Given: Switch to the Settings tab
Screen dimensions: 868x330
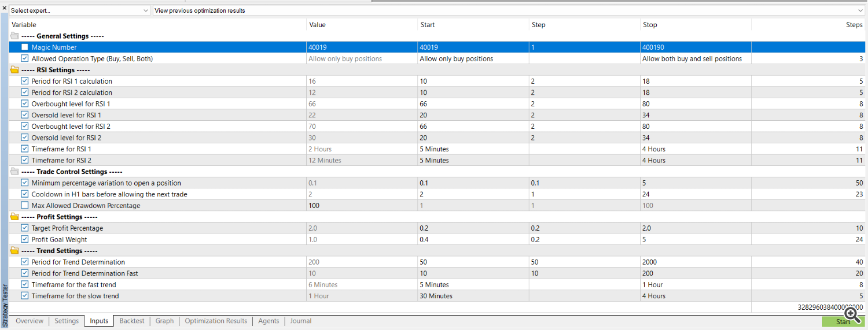Looking at the screenshot, I should coord(67,321).
